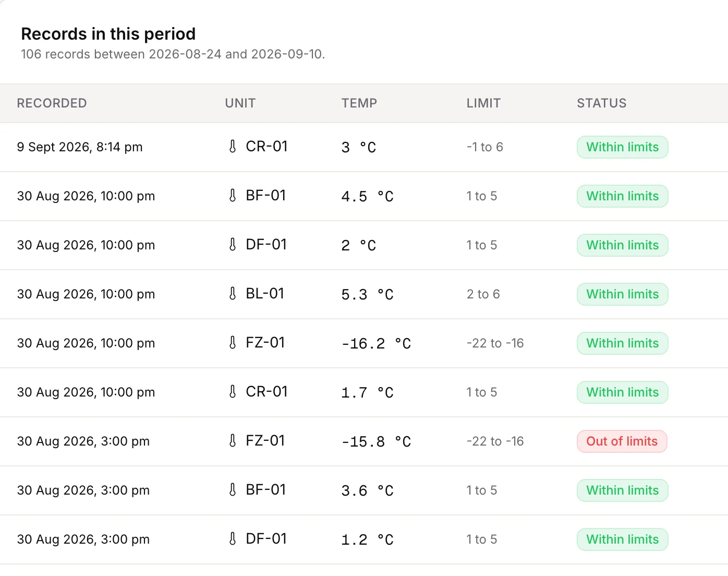Click Within limits badge on 9 Sept row

622,147
